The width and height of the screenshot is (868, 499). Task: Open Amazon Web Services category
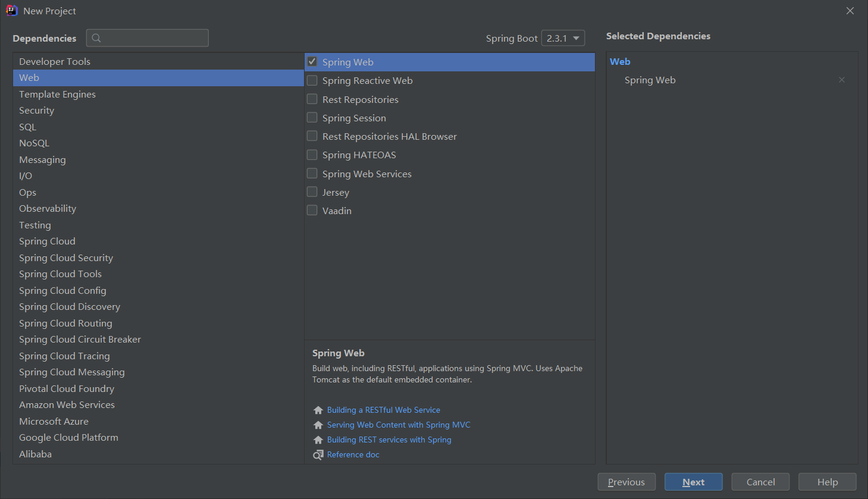point(158,405)
